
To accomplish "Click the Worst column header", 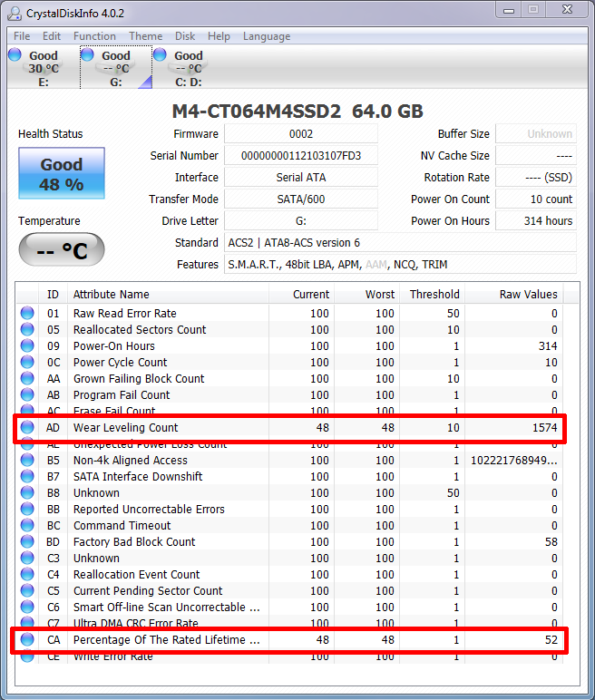I will [x=366, y=295].
